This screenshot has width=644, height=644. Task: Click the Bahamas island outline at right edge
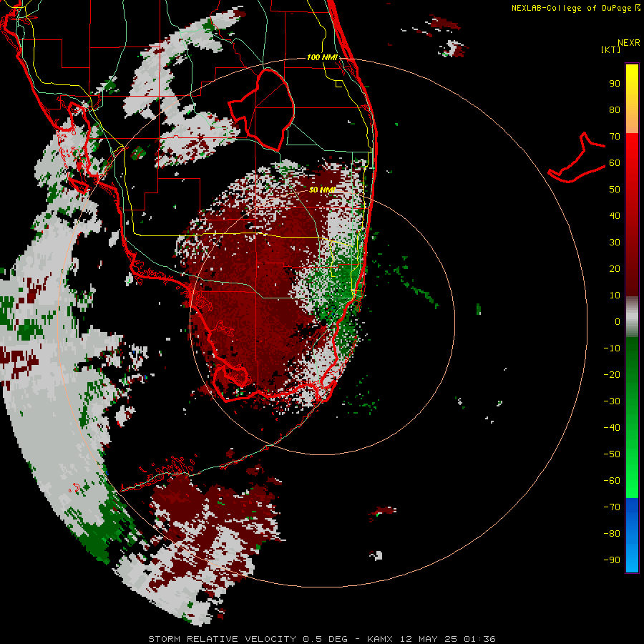coord(577,157)
